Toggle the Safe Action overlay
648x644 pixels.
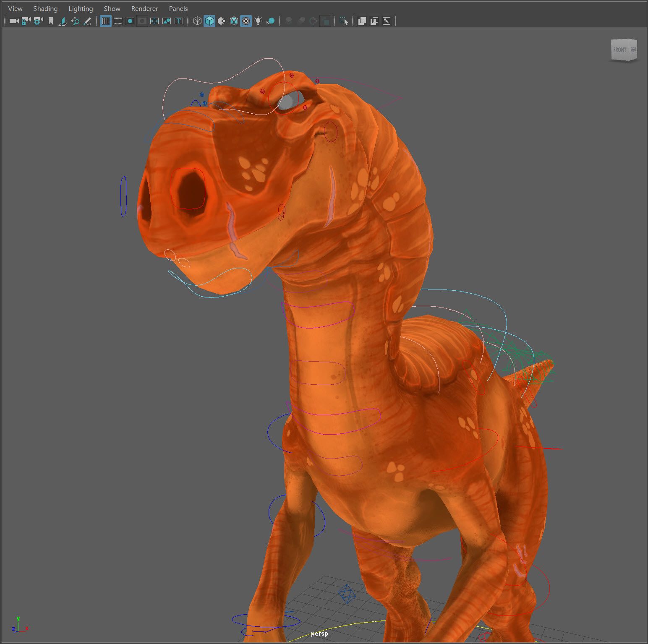(x=167, y=21)
